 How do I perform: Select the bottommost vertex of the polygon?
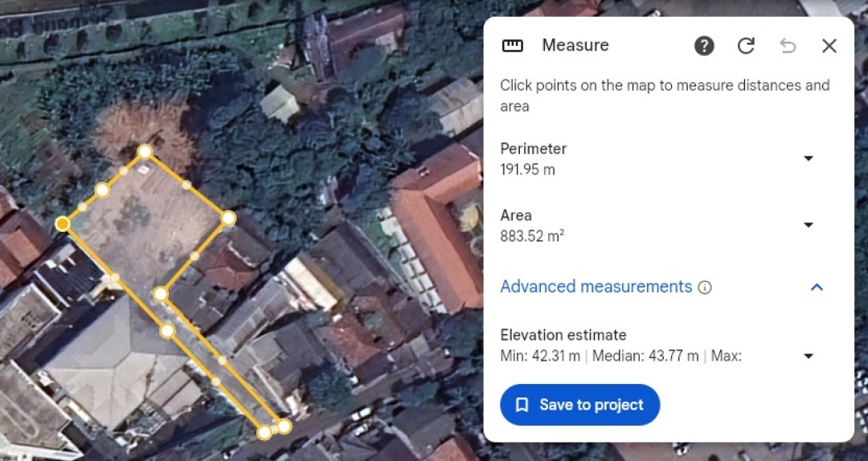pos(264,432)
